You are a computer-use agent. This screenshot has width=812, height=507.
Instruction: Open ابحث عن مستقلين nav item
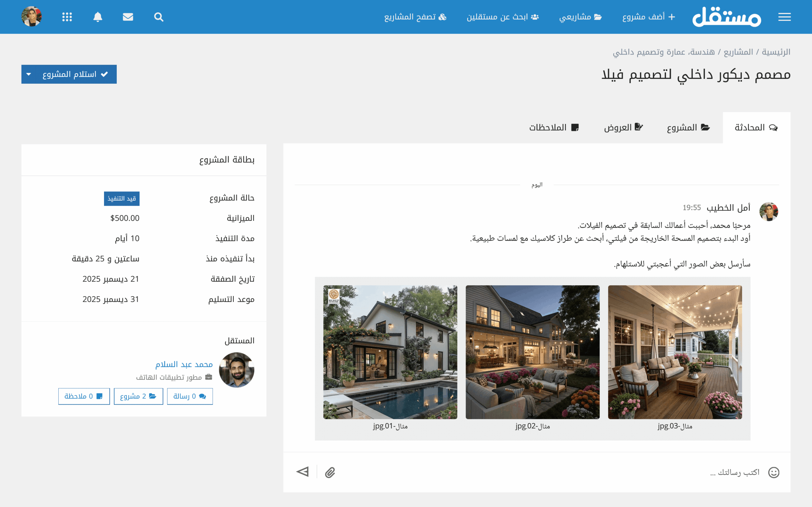coord(502,17)
